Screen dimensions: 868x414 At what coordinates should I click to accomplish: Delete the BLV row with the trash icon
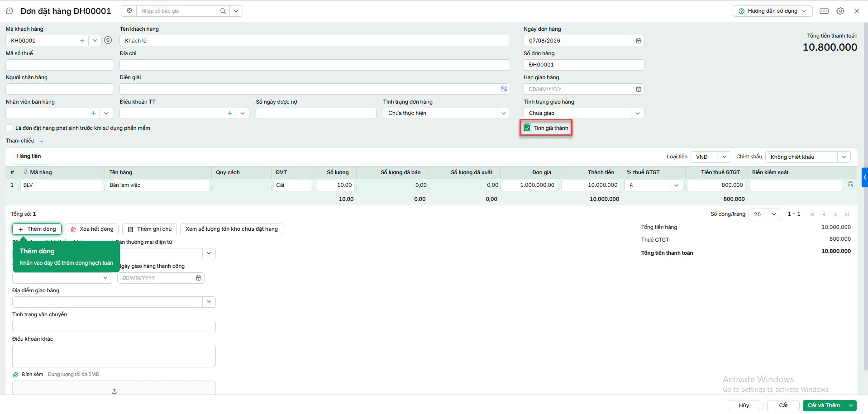(x=850, y=185)
